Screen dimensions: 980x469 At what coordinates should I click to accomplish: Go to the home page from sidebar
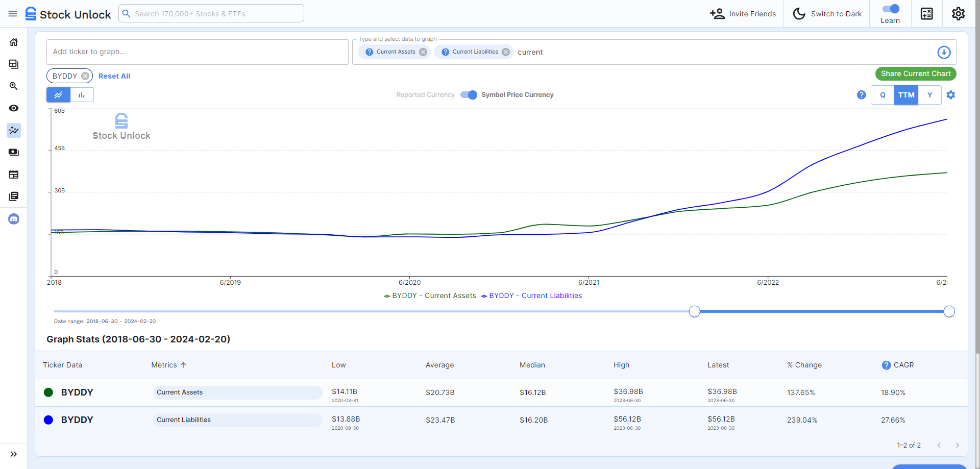coord(14,42)
